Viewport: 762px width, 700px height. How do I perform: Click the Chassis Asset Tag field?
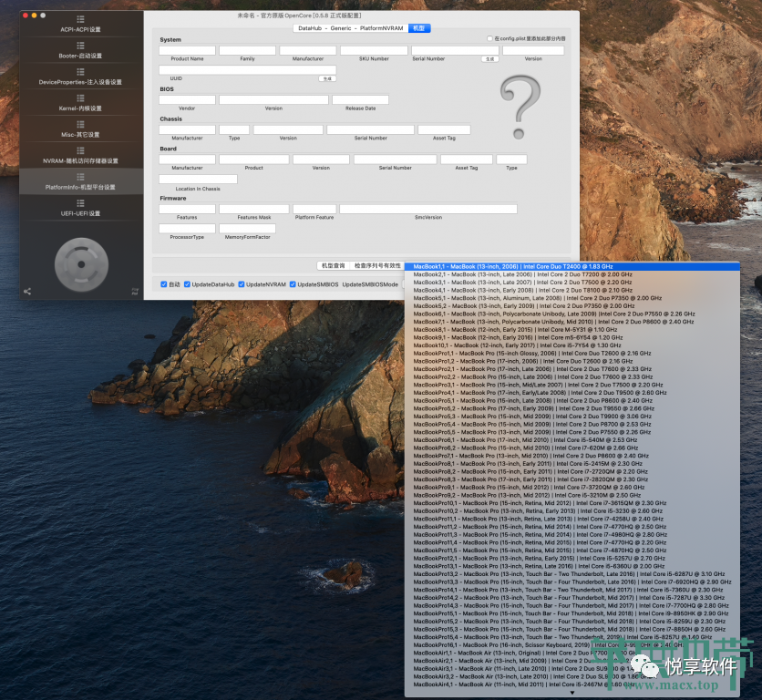click(x=444, y=129)
